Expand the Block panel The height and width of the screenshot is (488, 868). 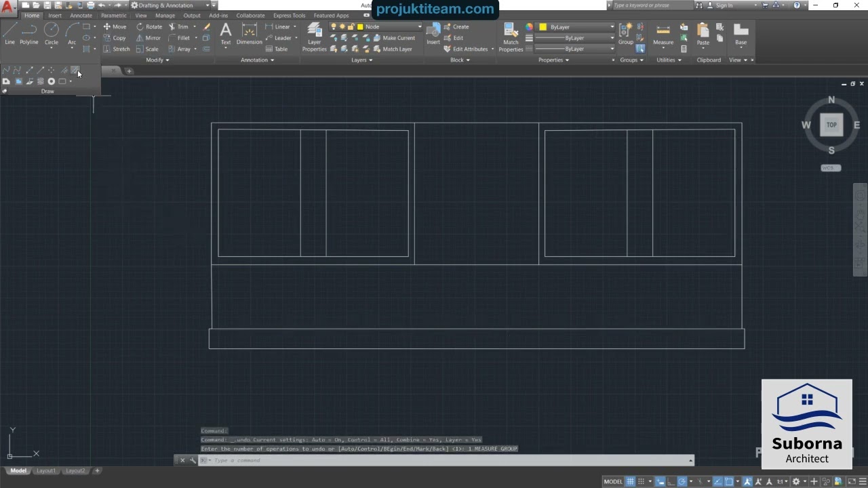[459, 60]
